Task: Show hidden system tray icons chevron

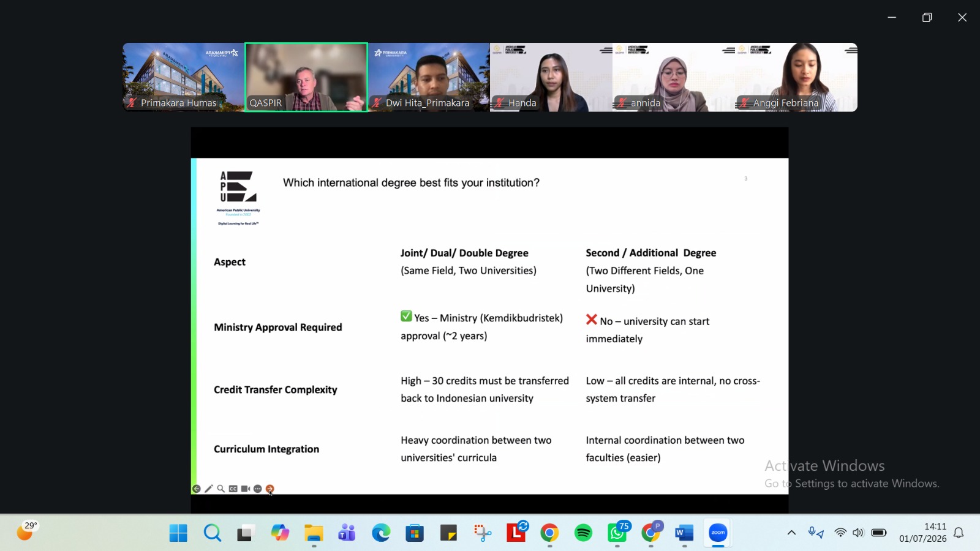Action: pyautogui.click(x=791, y=533)
